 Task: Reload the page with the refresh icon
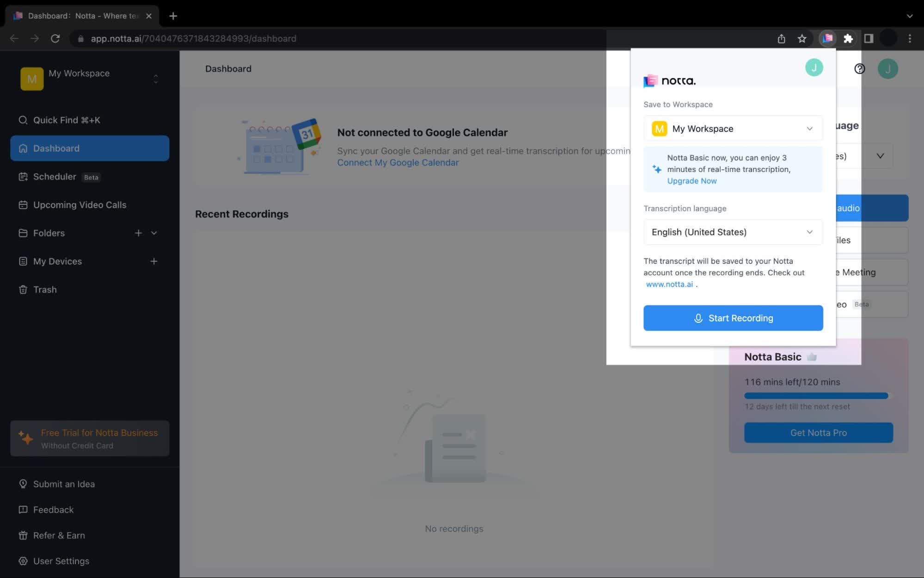click(x=55, y=38)
